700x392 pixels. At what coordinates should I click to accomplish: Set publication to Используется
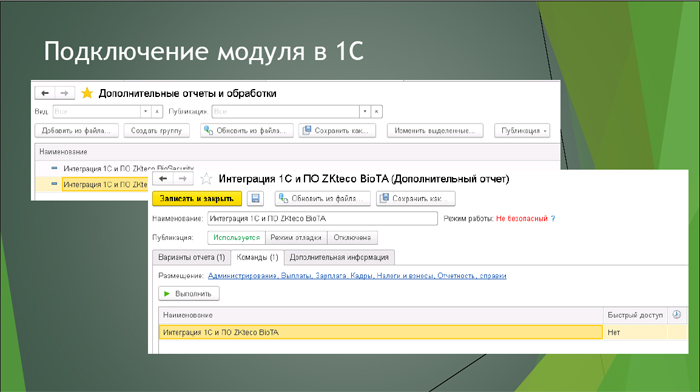click(236, 238)
